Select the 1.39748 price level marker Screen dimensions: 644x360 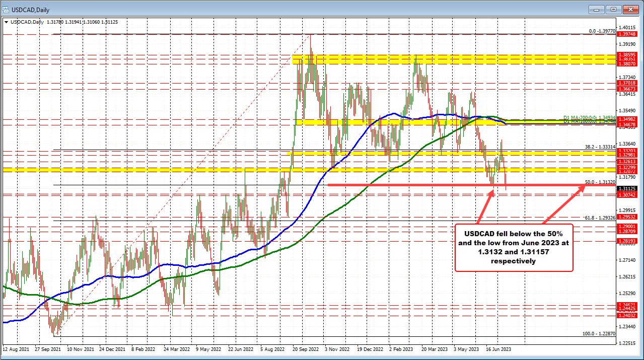628,35
